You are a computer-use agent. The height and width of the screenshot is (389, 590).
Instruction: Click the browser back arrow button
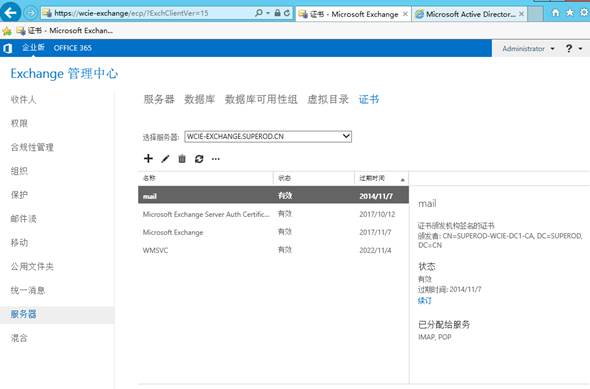[x=11, y=13]
